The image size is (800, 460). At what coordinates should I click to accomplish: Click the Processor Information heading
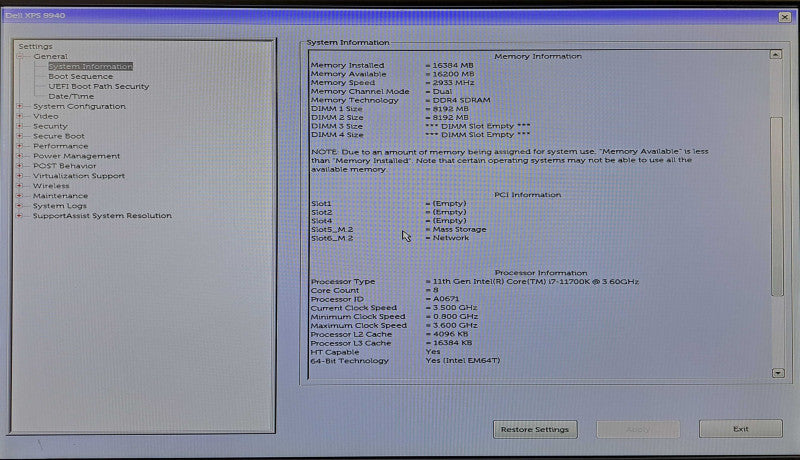[x=541, y=273]
